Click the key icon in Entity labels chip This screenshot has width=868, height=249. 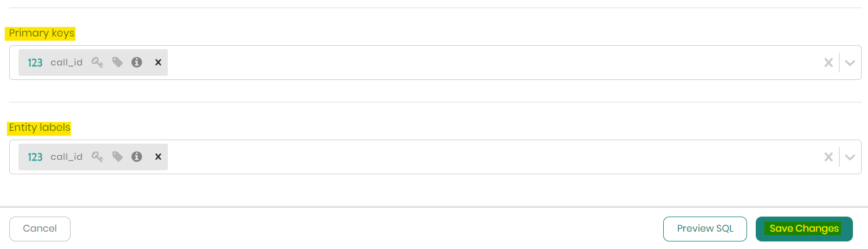click(x=97, y=157)
